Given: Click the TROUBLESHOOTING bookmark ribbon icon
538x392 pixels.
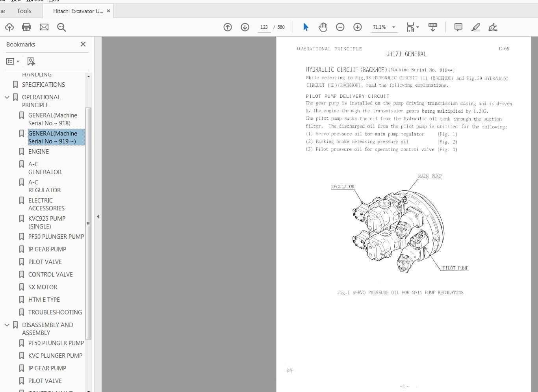Looking at the screenshot, I should point(22,312).
